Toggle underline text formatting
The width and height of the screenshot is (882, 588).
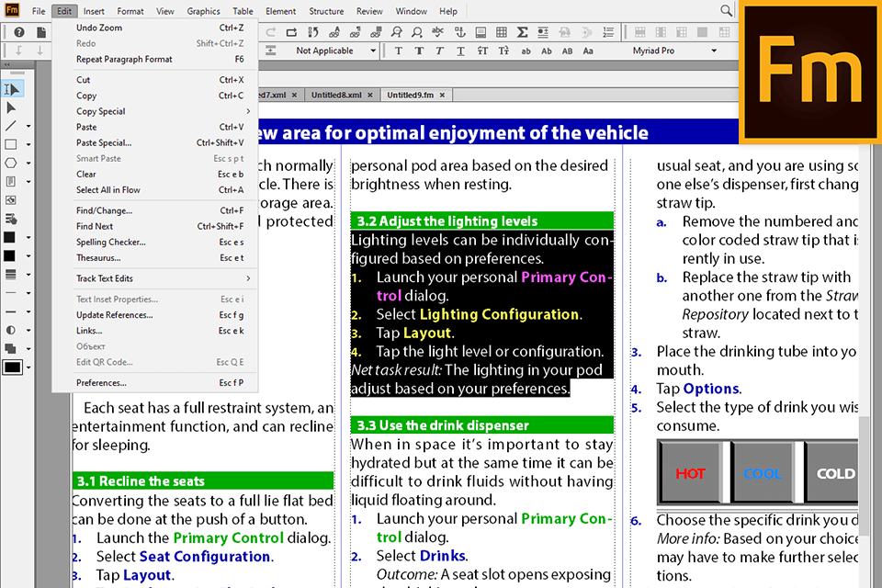[x=460, y=51]
